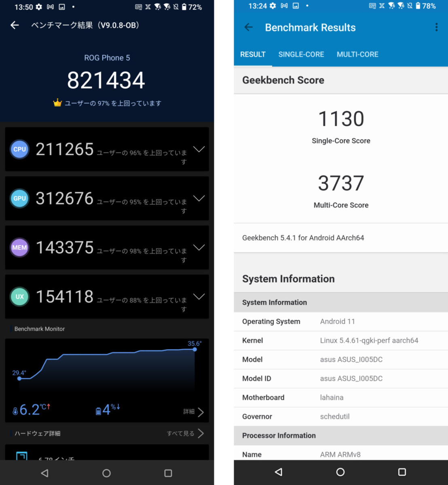Open すべて見る for hardware details
Image resolution: width=448 pixels, height=485 pixels.
tap(185, 433)
